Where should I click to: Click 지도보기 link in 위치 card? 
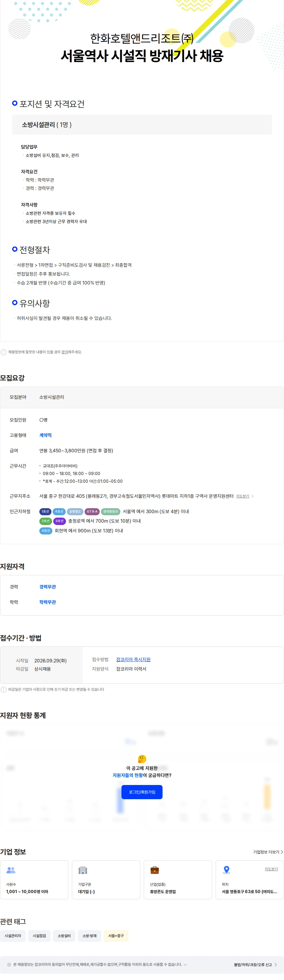tap(271, 869)
